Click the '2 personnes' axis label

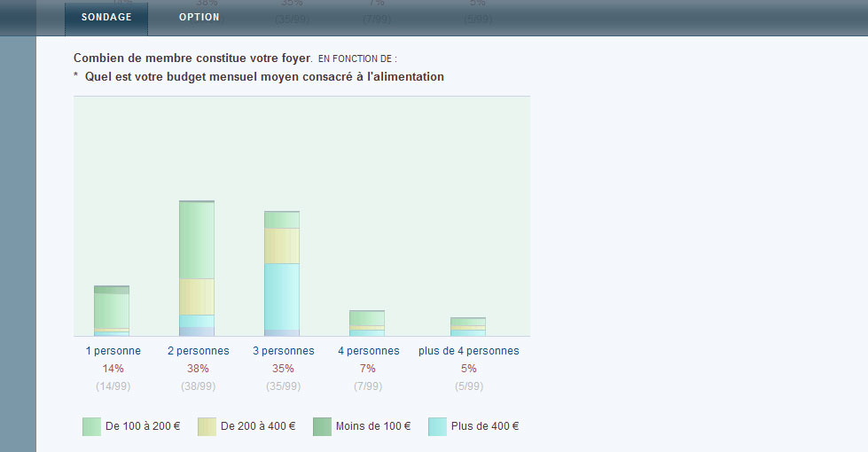point(198,351)
